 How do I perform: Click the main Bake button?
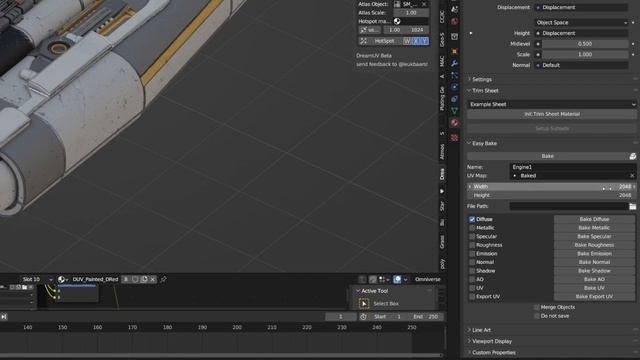(547, 156)
